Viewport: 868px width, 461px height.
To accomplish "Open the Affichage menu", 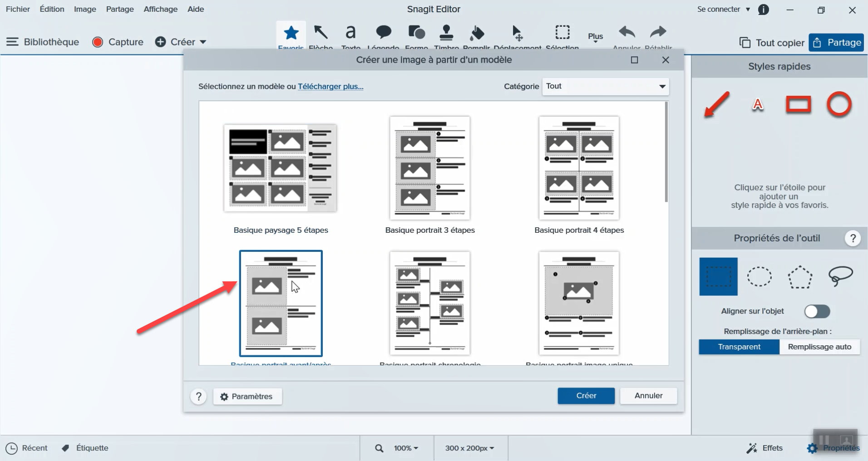I will pyautogui.click(x=161, y=9).
